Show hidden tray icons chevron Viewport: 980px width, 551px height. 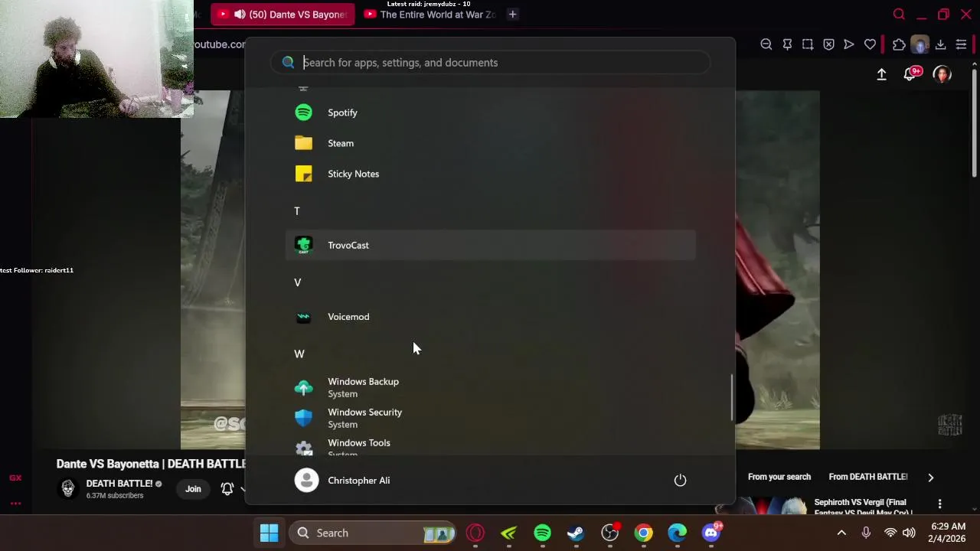click(841, 533)
